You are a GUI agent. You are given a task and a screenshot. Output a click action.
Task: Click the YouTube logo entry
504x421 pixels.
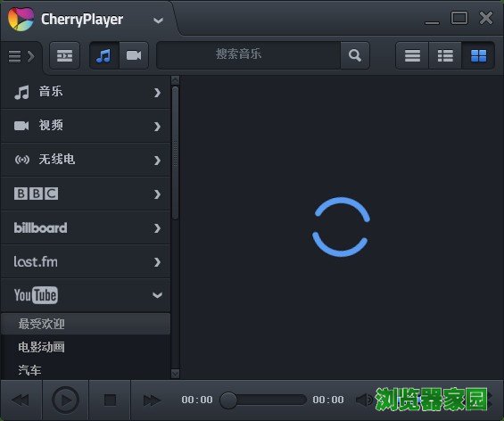coord(36,295)
